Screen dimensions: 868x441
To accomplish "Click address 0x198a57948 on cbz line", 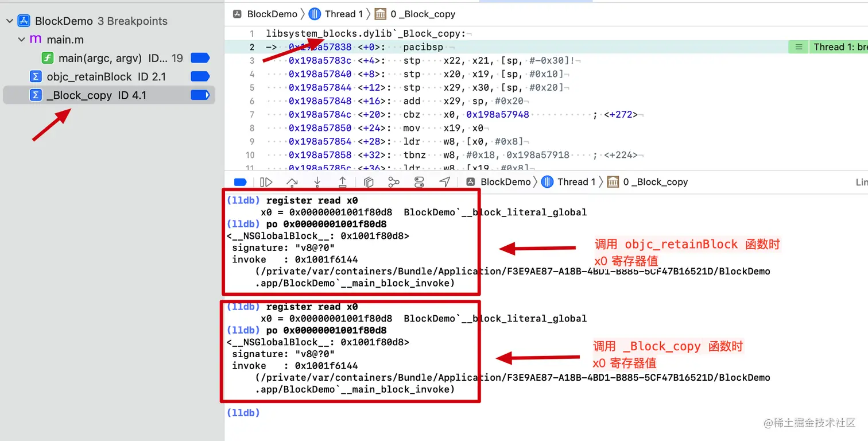I will point(498,114).
